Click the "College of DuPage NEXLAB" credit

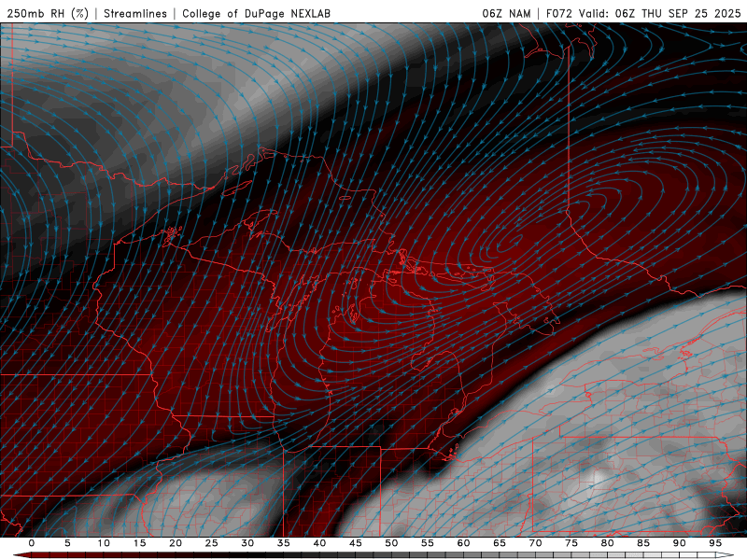click(256, 13)
